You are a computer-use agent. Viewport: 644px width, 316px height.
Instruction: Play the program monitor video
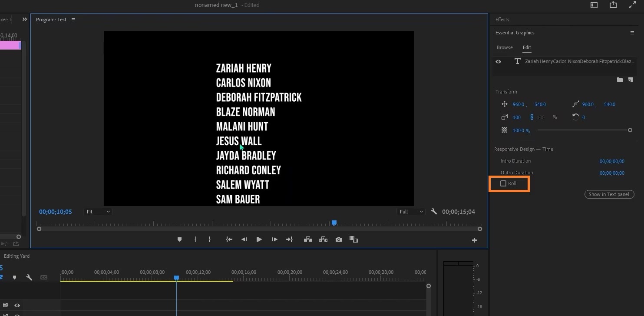point(259,239)
